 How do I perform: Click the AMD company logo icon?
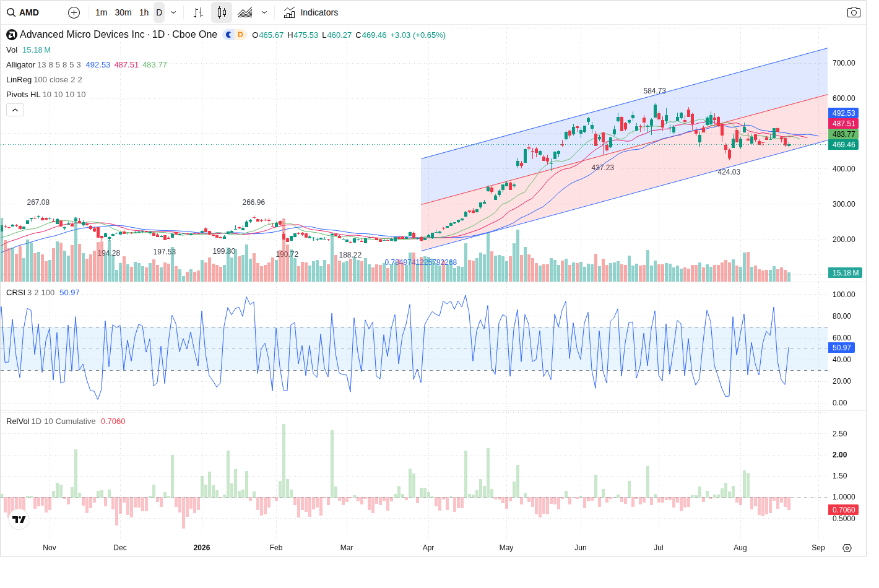point(11,35)
